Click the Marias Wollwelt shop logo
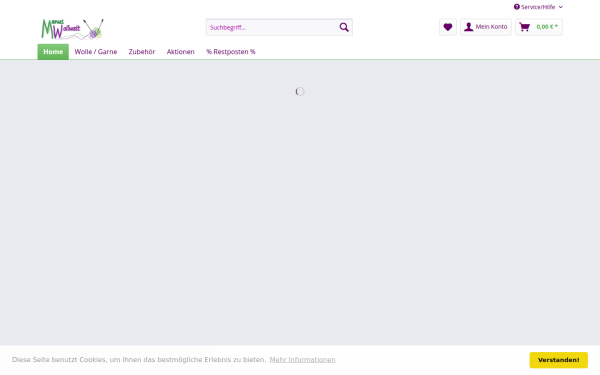This screenshot has height=375, width=600. (x=72, y=29)
